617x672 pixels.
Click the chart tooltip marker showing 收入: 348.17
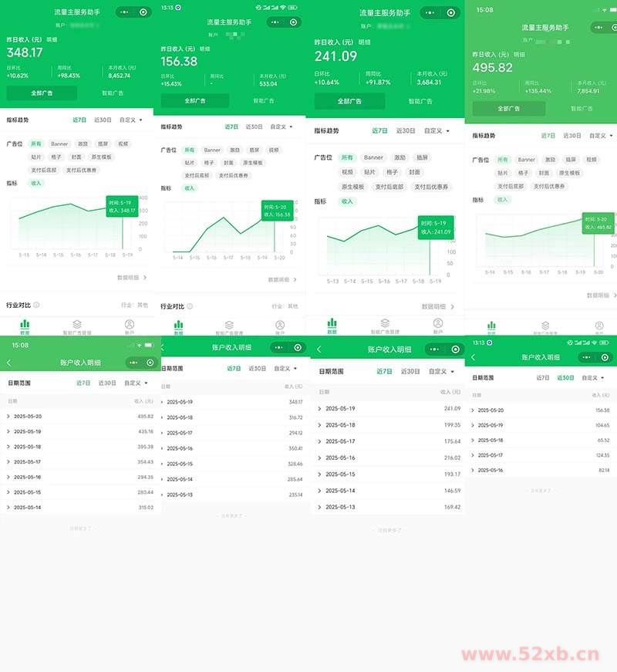coord(121,205)
